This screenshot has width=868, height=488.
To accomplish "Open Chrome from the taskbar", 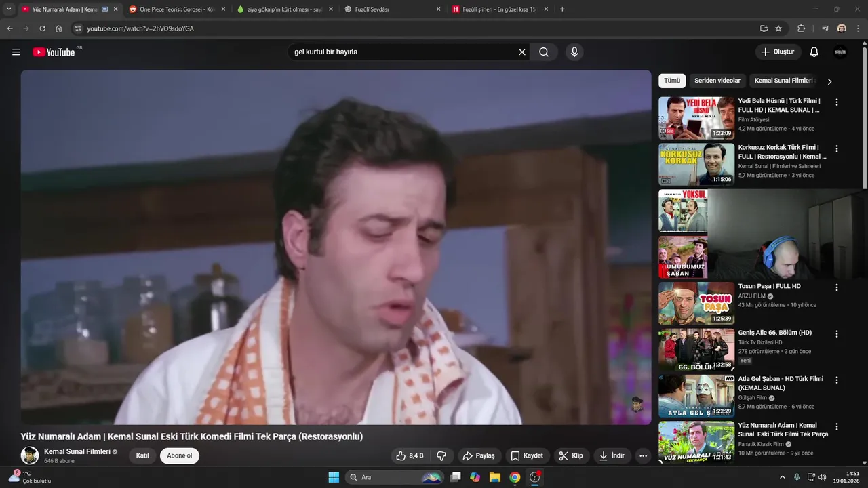I will 515,477.
